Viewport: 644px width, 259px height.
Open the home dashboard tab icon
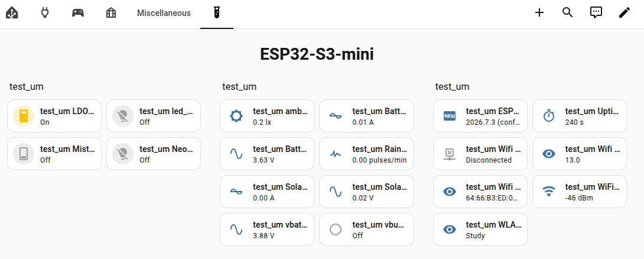(12, 13)
